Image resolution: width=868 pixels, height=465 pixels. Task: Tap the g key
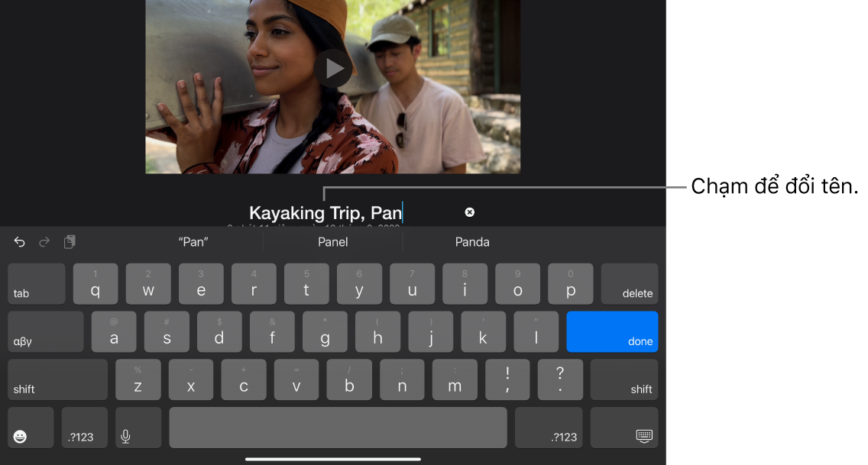(325, 331)
